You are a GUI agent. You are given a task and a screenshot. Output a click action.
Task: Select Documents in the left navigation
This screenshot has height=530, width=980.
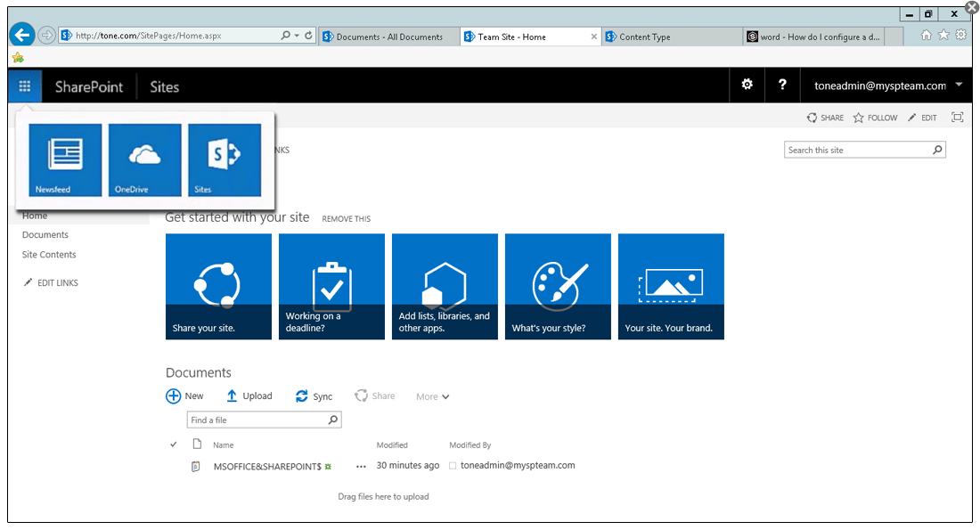click(x=45, y=235)
